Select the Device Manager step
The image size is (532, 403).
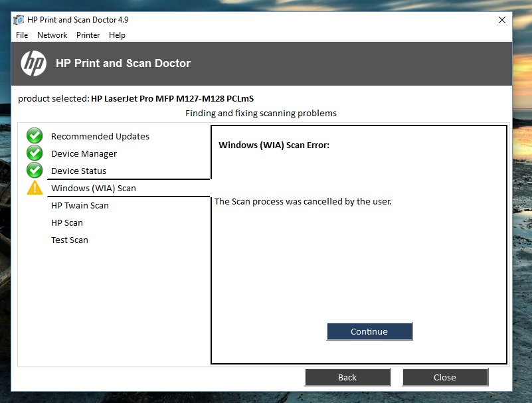[84, 153]
